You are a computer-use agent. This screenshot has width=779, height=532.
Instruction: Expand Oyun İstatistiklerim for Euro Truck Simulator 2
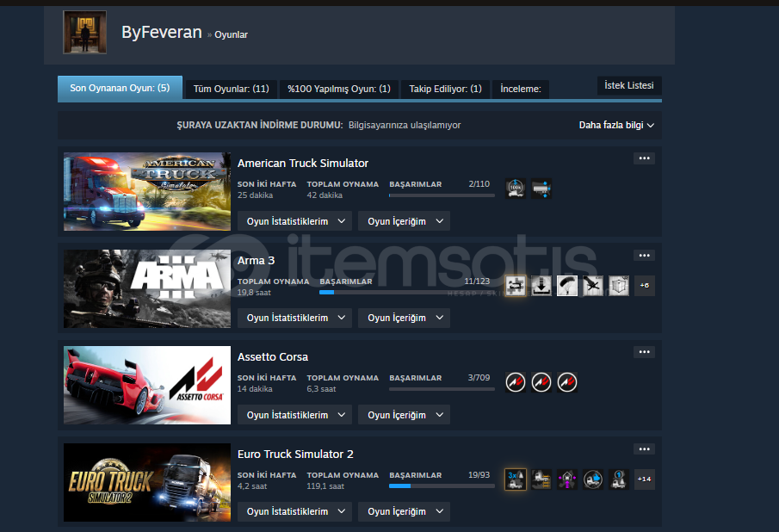point(294,511)
